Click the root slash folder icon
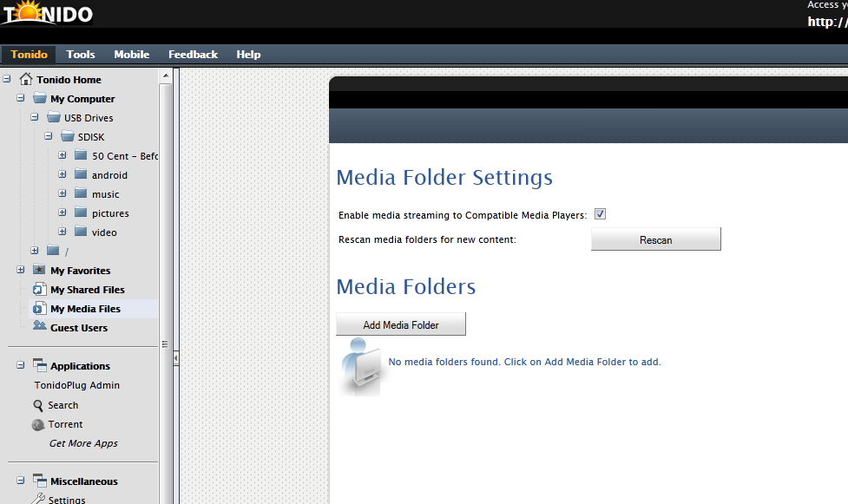Screen dimensions: 848x504 pos(53,251)
